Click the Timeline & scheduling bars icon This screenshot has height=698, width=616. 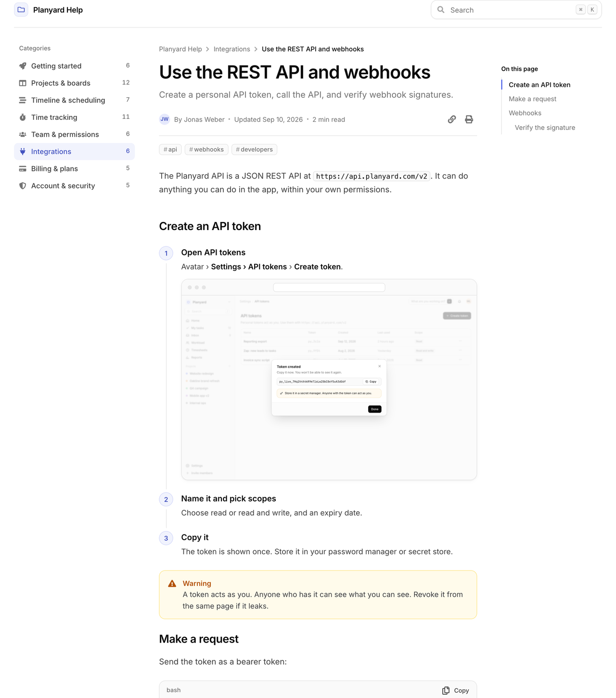[23, 100]
